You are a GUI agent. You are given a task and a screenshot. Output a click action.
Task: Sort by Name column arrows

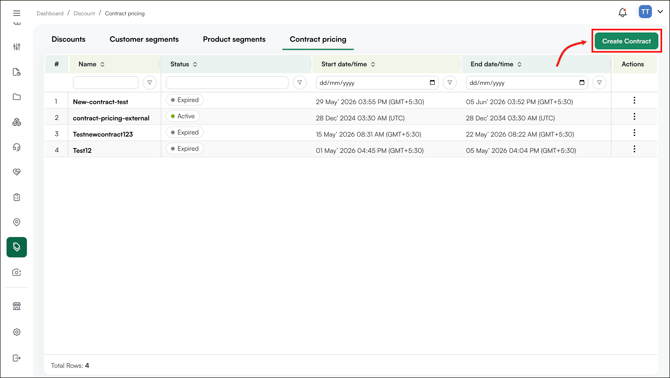[x=103, y=64]
